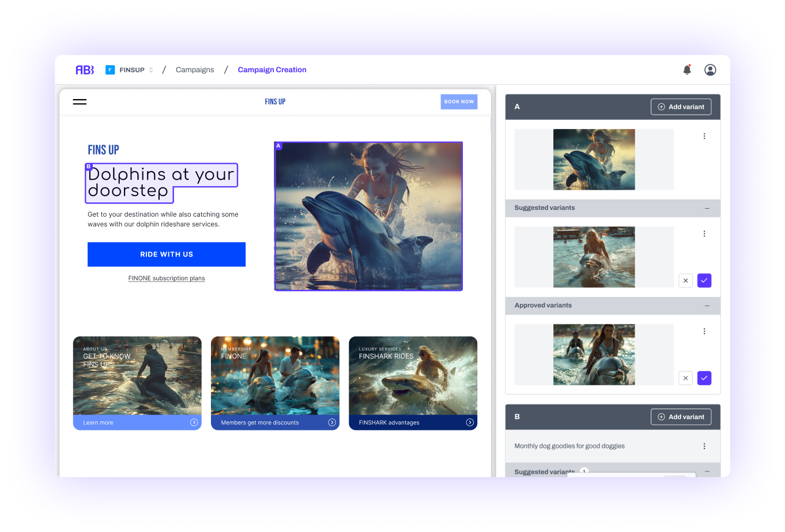Go to Campaigns breadcrumb
The width and height of the screenshot is (785, 532).
point(195,70)
